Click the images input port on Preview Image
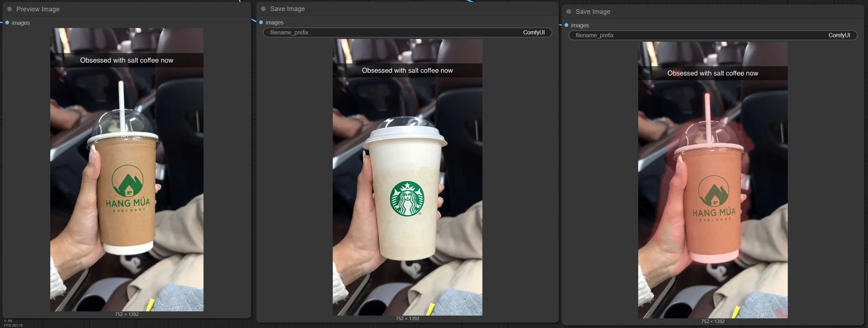This screenshot has width=868, height=328. 7,23
